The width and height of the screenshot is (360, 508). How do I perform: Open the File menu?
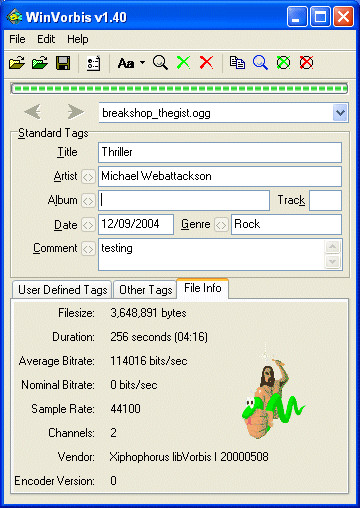(x=17, y=39)
